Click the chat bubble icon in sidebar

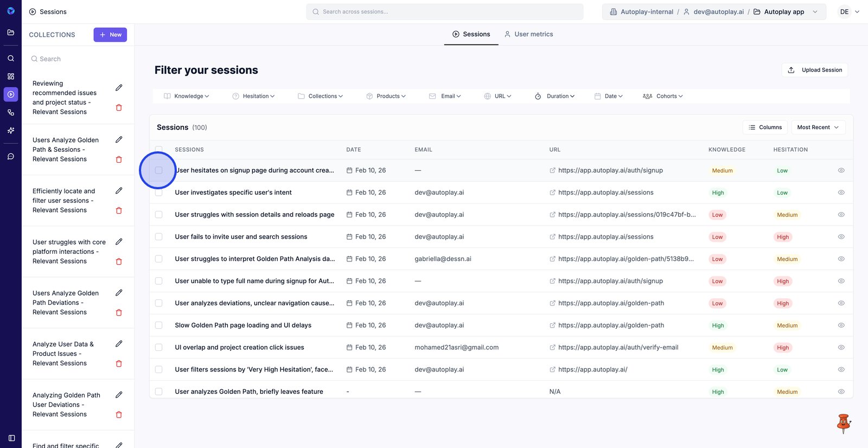(11, 157)
